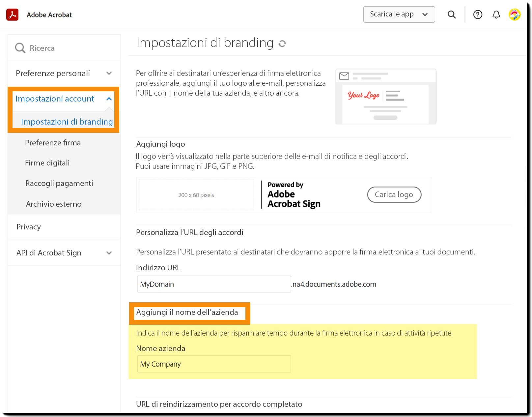
Task: Open the Archivio esterno page
Action: click(54, 204)
